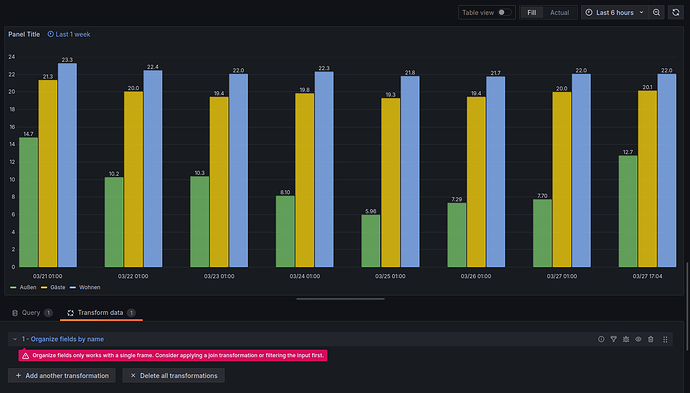The image size is (690, 393).
Task: Click the 03/24 01:00 x-axis label
Action: click(305, 276)
